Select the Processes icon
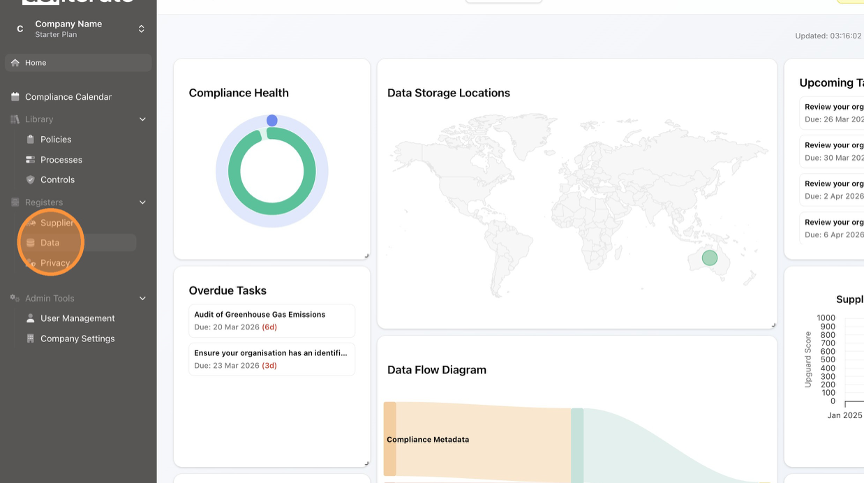This screenshot has width=864, height=484. [30, 160]
